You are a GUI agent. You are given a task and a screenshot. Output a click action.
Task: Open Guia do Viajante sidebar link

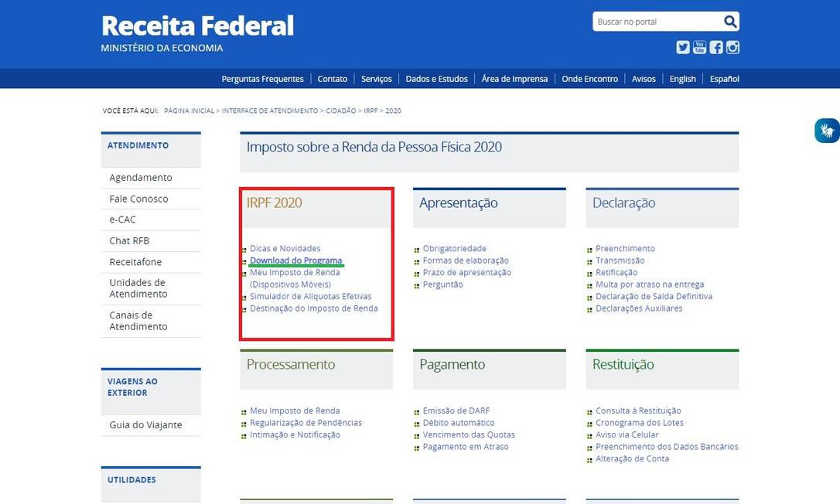coord(145,425)
